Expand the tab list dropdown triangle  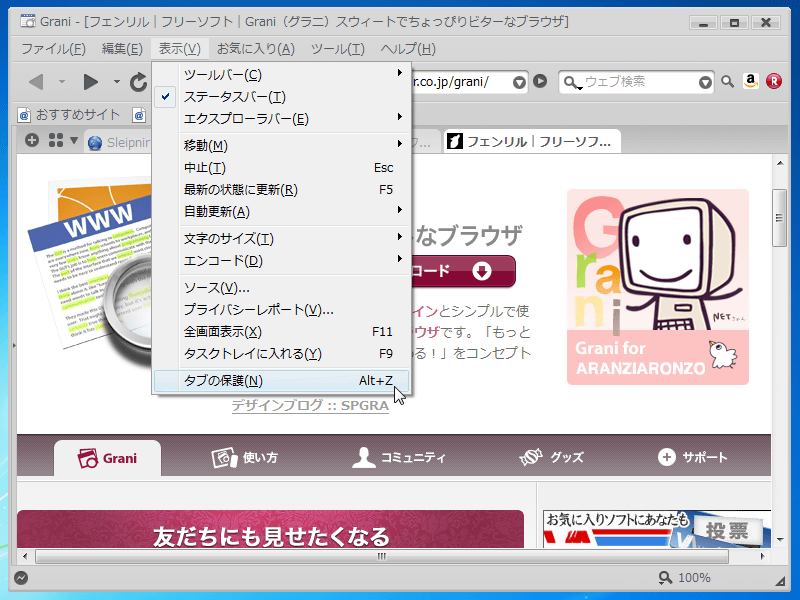[x=74, y=140]
